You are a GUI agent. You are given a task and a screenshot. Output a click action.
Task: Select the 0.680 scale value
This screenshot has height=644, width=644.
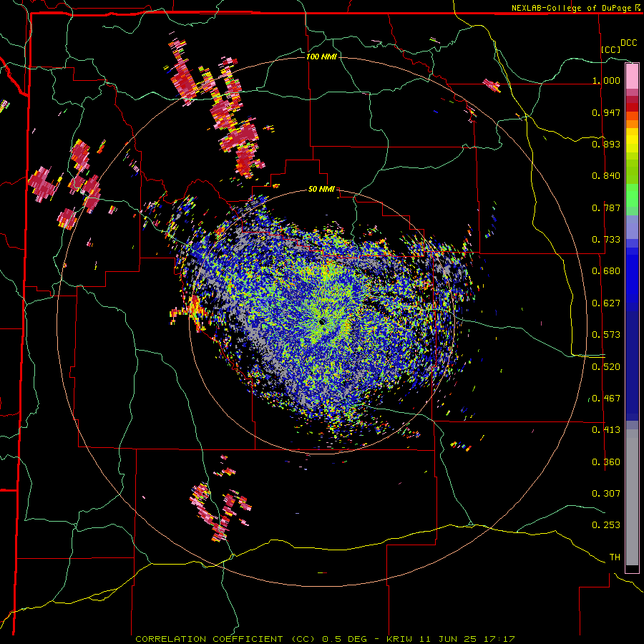click(x=606, y=271)
